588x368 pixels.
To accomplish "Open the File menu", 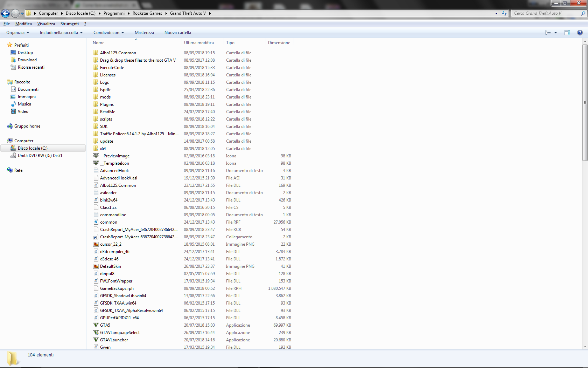I will [7, 24].
